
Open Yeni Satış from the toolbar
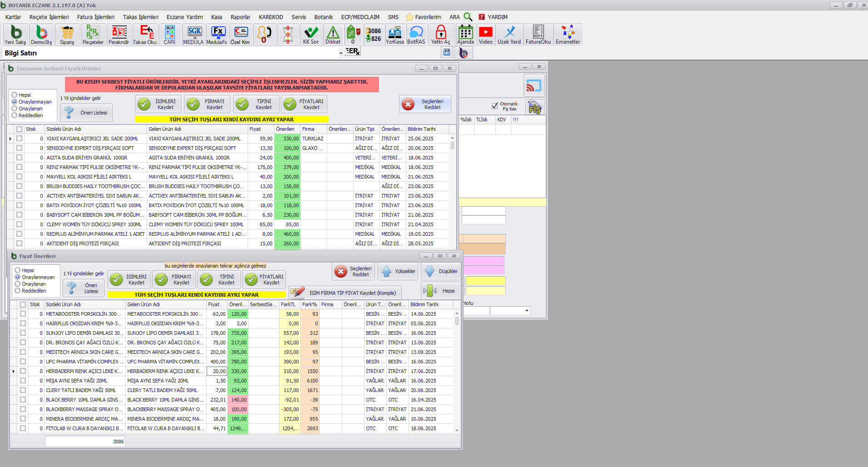(15, 35)
